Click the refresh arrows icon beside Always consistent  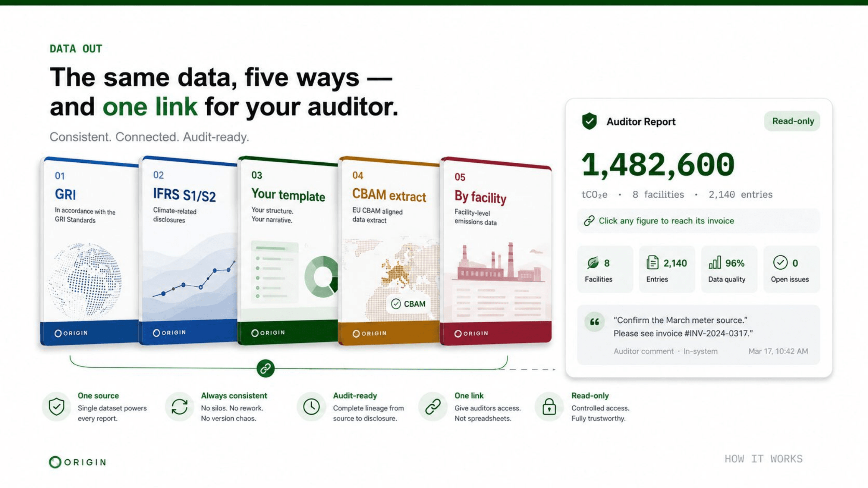(x=180, y=406)
